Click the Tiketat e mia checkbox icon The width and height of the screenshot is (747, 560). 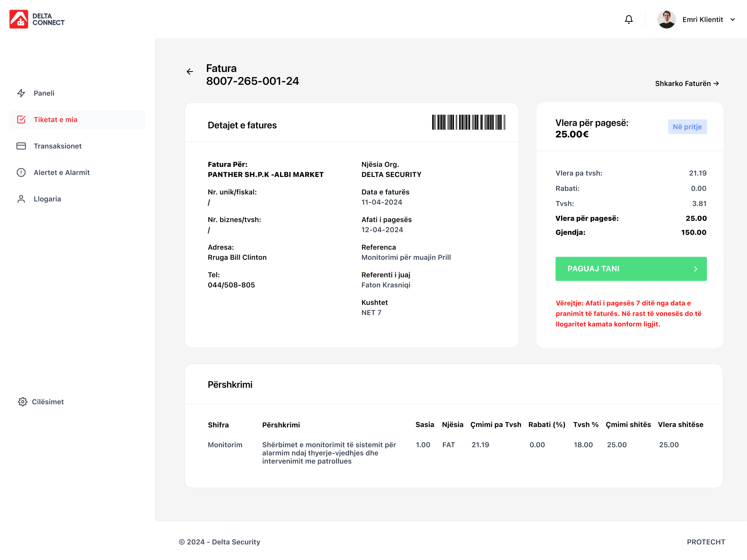click(x=21, y=120)
